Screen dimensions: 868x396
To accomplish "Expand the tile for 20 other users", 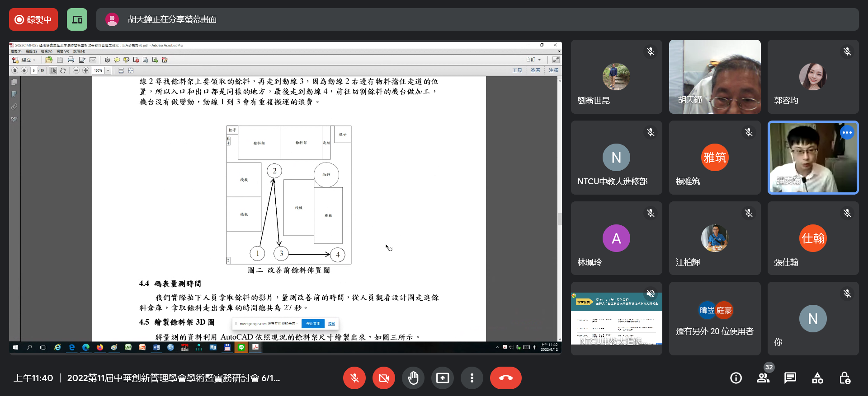I will [714, 318].
